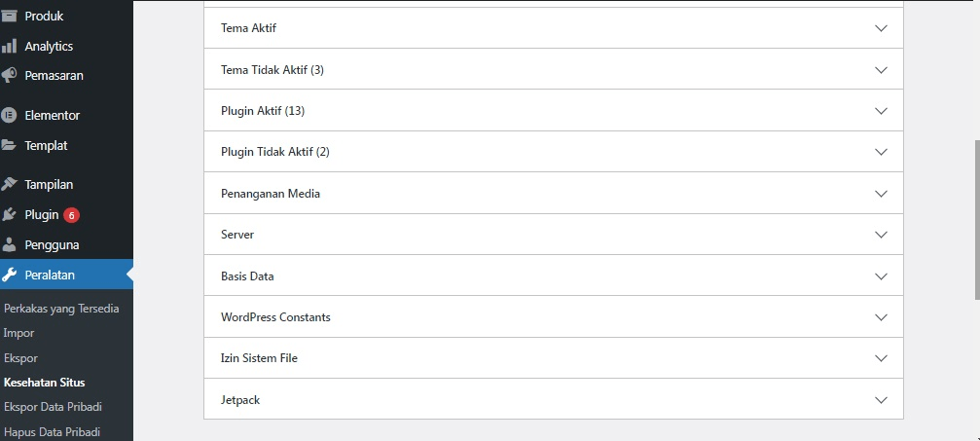Expand the Server info section

[553, 235]
